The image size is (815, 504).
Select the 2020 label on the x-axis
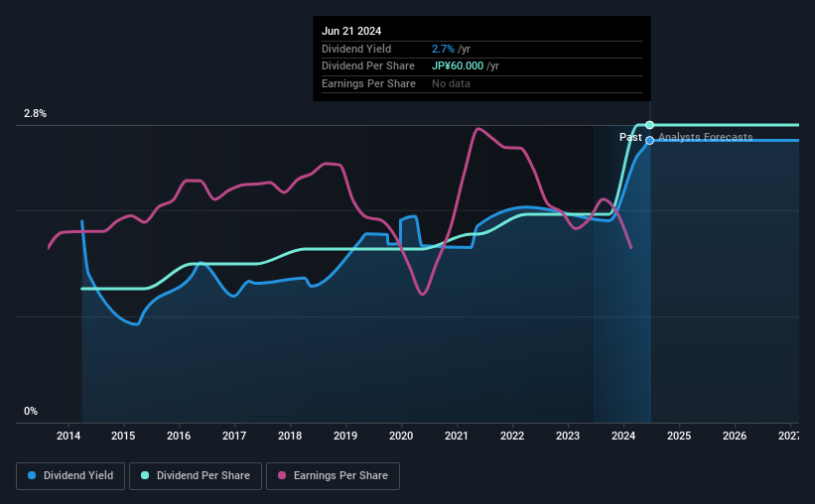coord(401,436)
